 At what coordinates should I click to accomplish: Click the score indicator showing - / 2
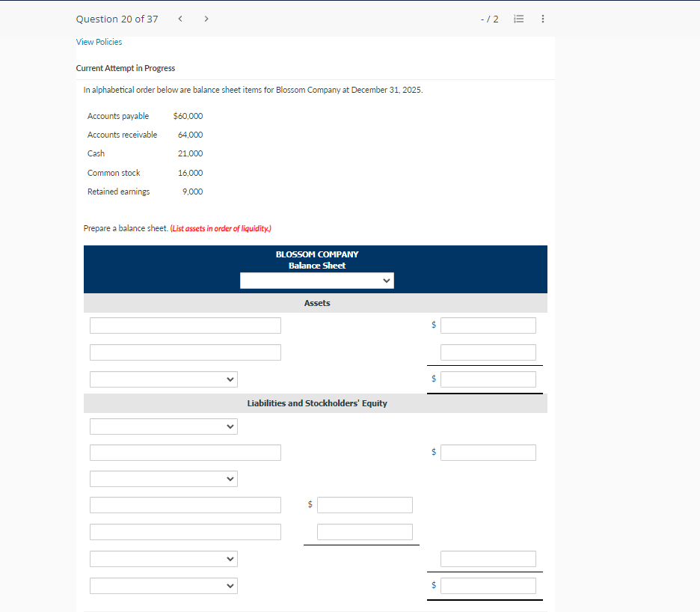click(x=490, y=19)
